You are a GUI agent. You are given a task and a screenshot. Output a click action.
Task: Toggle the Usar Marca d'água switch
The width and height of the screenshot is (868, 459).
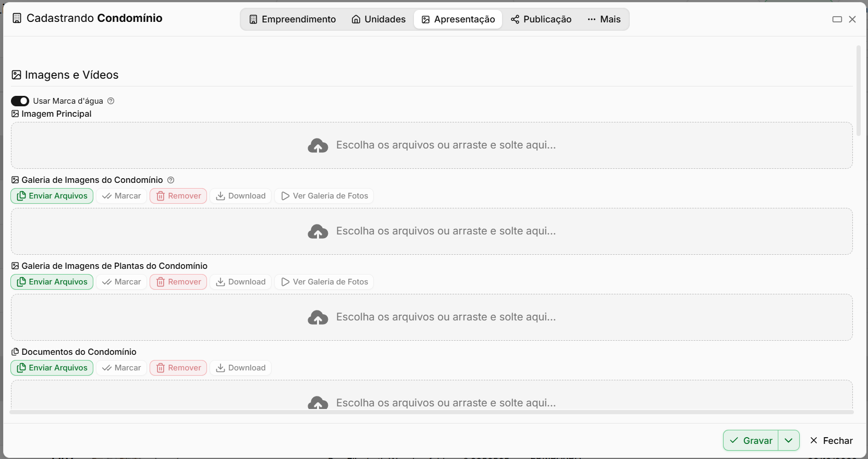20,101
